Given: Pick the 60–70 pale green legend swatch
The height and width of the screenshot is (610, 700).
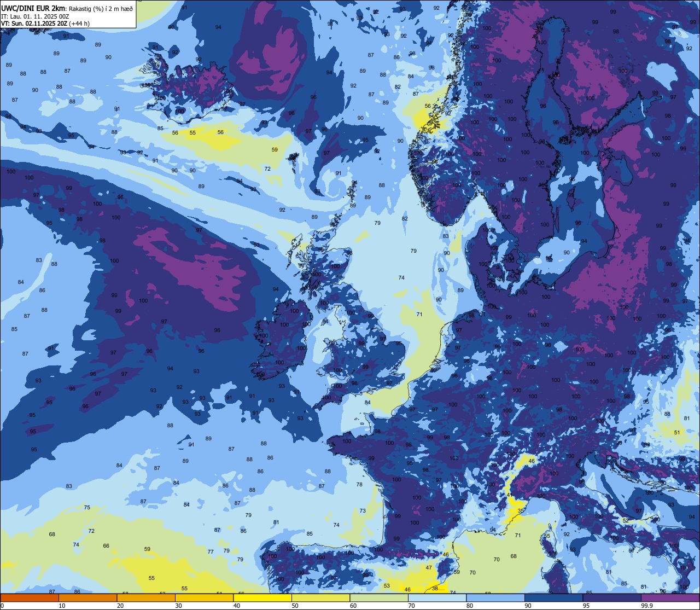Looking at the screenshot, I should pyautogui.click(x=379, y=598).
